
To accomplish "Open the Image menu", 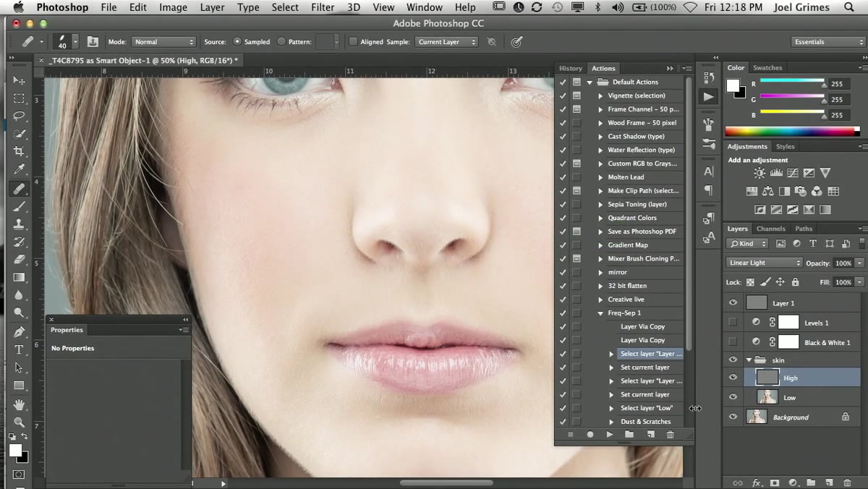I will (173, 7).
